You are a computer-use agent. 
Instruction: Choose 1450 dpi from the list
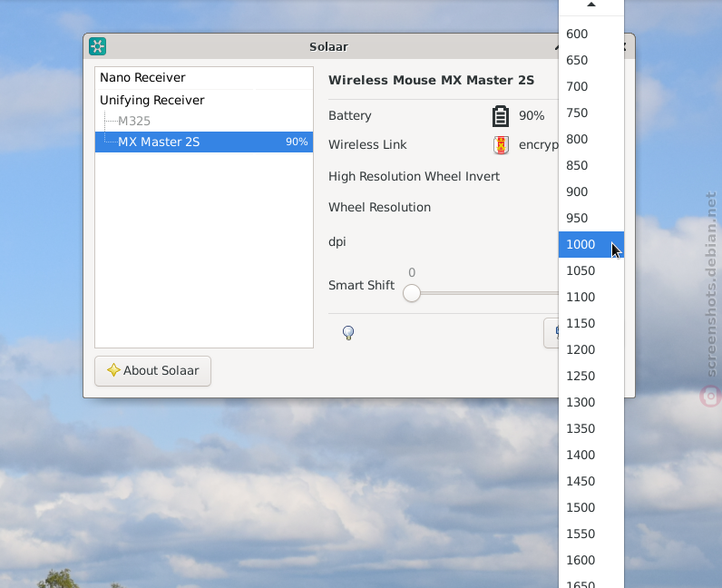click(x=591, y=481)
